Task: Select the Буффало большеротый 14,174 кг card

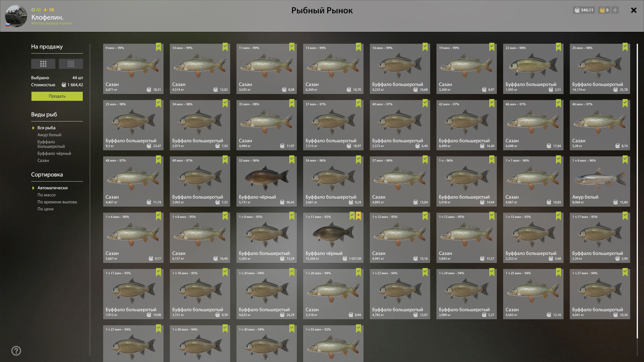Action: tap(600, 69)
